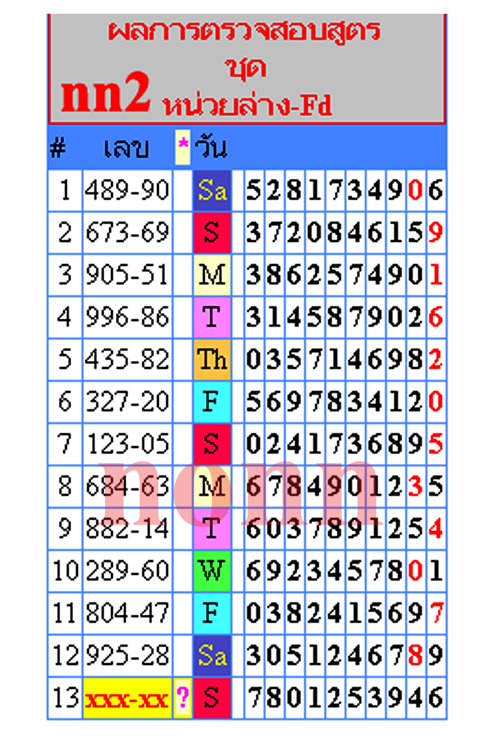Click the pink question mark in row 13
This screenshot has width=500, height=750.
pos(183,698)
